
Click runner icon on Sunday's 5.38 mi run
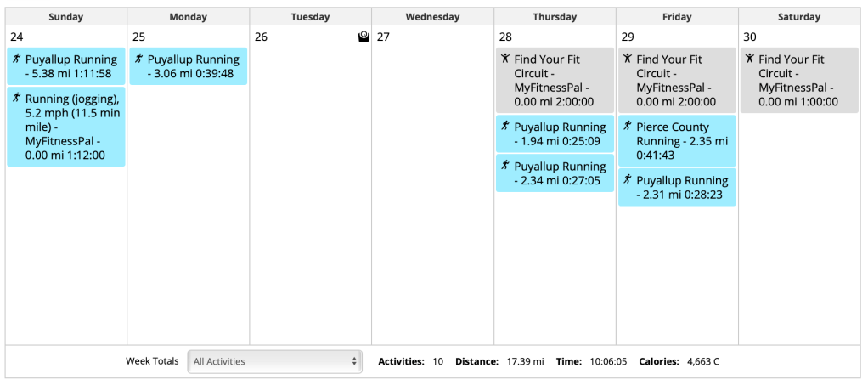pos(16,59)
